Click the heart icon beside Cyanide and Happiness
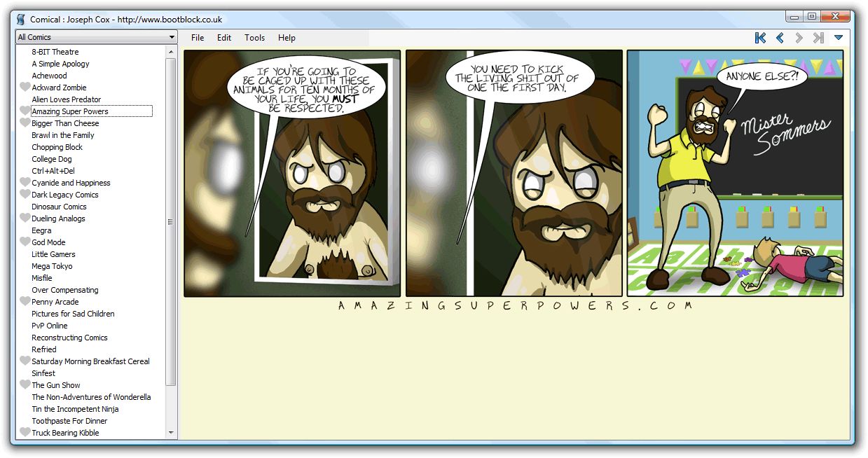This screenshot has width=868, height=458. click(x=25, y=183)
